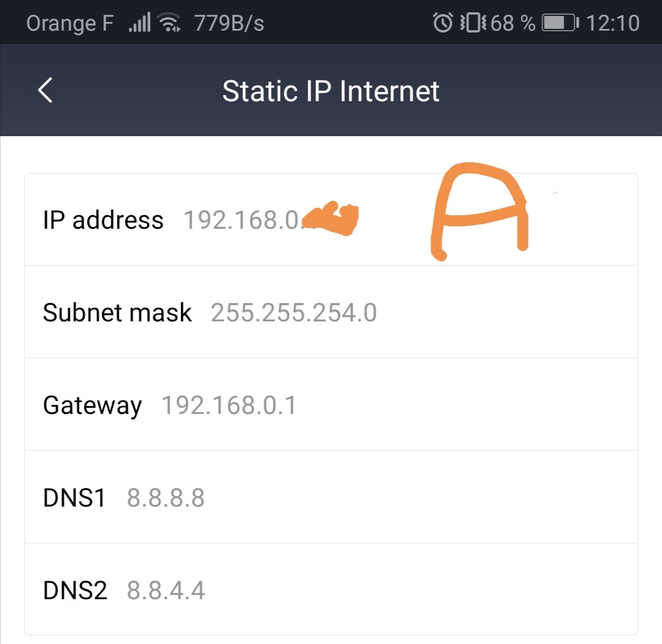The height and width of the screenshot is (644, 662).
Task: Tap the Orange F carrier label
Action: [69, 23]
